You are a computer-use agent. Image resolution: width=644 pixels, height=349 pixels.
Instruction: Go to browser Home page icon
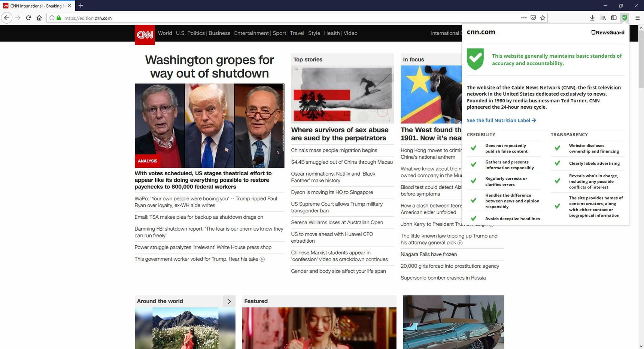(39, 18)
